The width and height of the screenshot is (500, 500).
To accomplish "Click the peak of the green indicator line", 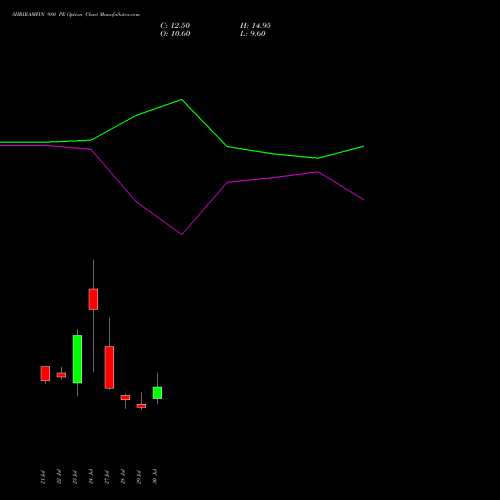I will (x=181, y=99).
